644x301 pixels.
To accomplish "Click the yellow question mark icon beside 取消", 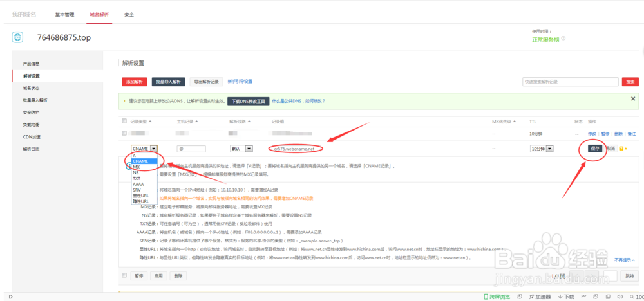I will 621,149.
